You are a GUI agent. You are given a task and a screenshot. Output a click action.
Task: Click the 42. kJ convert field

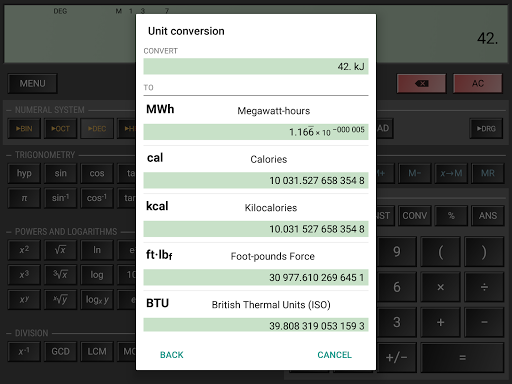click(x=256, y=66)
